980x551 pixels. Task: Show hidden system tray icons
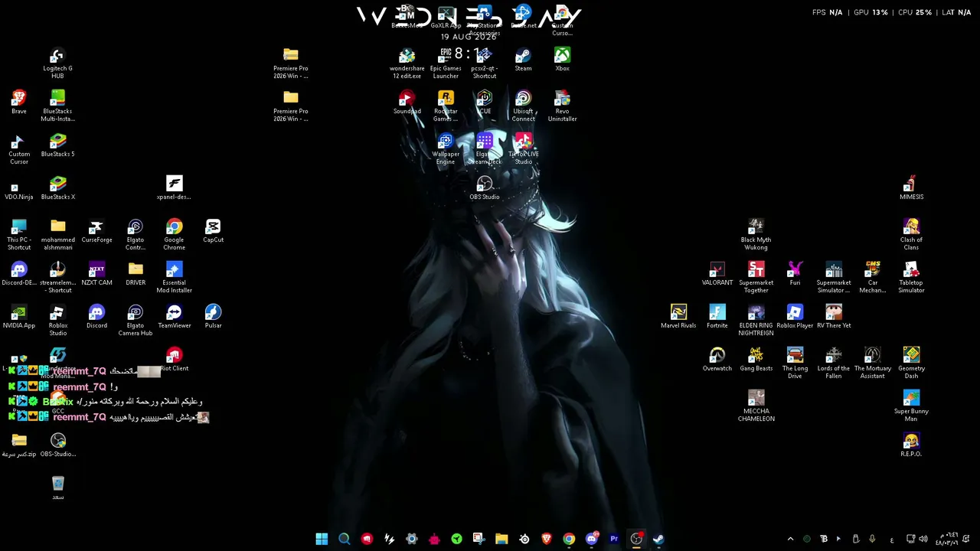(791, 539)
